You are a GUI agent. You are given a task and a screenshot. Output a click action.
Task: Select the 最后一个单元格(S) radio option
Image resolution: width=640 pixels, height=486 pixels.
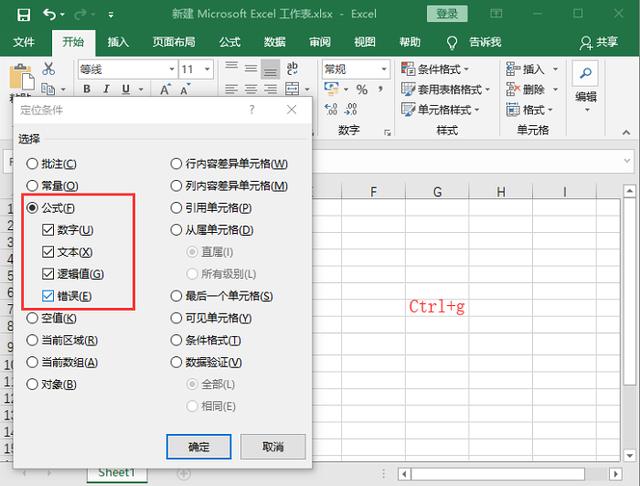(x=222, y=296)
